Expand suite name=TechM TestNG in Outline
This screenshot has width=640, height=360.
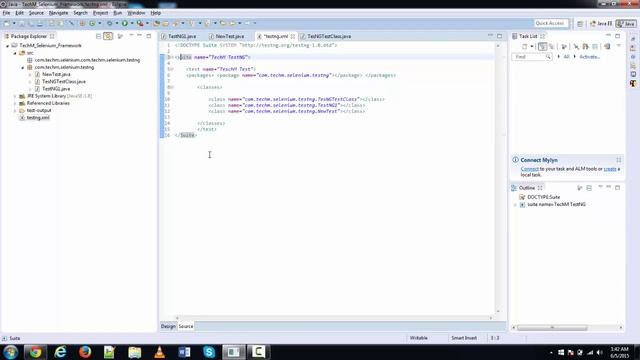click(x=516, y=204)
